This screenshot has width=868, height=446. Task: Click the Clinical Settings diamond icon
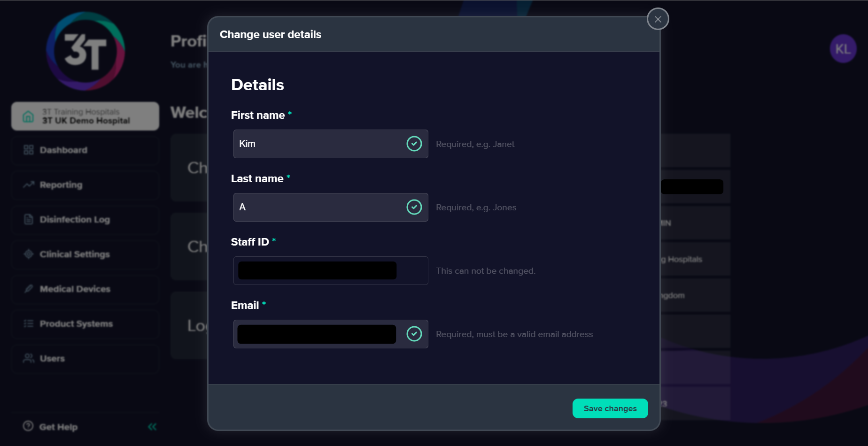pyautogui.click(x=29, y=254)
